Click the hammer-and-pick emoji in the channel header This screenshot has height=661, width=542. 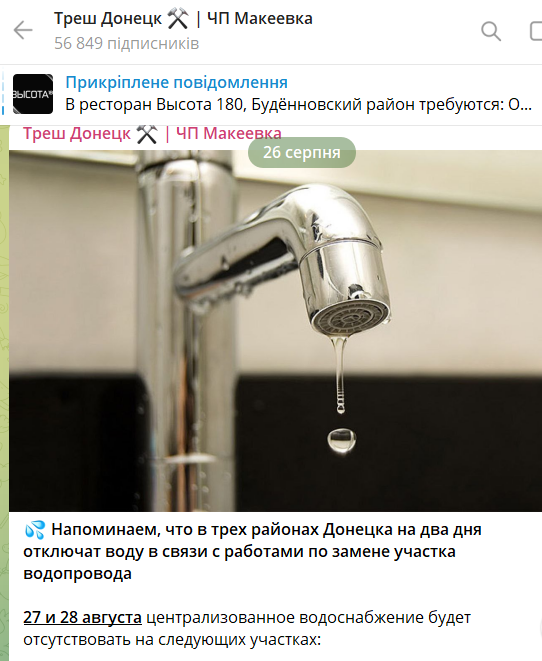point(178,19)
